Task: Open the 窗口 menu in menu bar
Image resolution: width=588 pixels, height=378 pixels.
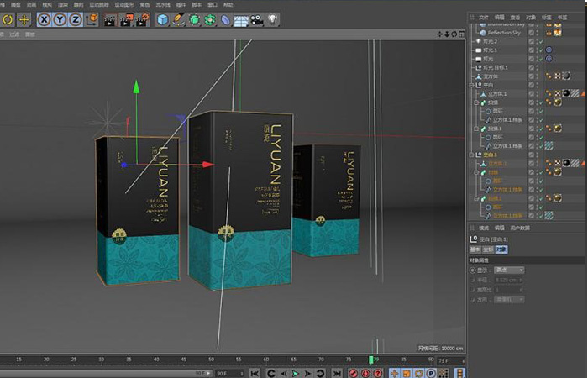Action: click(x=210, y=4)
